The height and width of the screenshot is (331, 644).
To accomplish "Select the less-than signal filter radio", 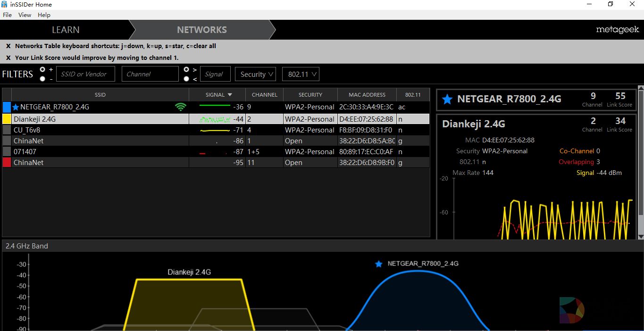I will point(187,79).
